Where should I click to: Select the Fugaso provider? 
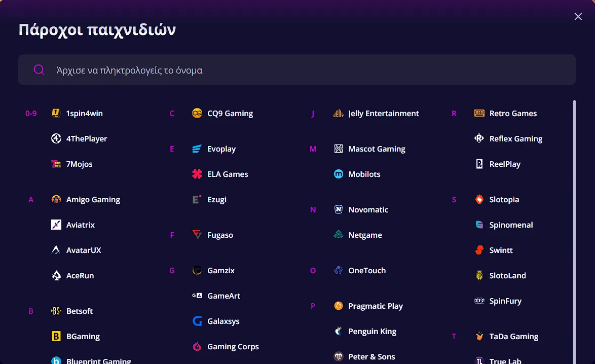pos(220,235)
